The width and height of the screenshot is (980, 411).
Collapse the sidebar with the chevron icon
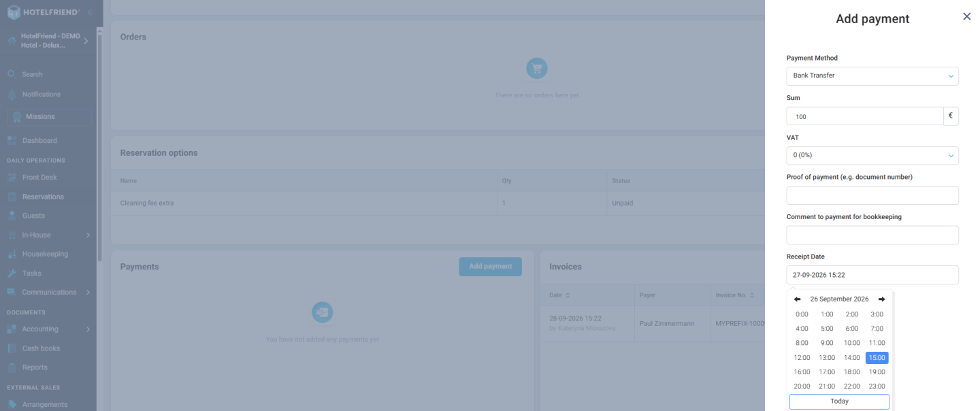(90, 12)
